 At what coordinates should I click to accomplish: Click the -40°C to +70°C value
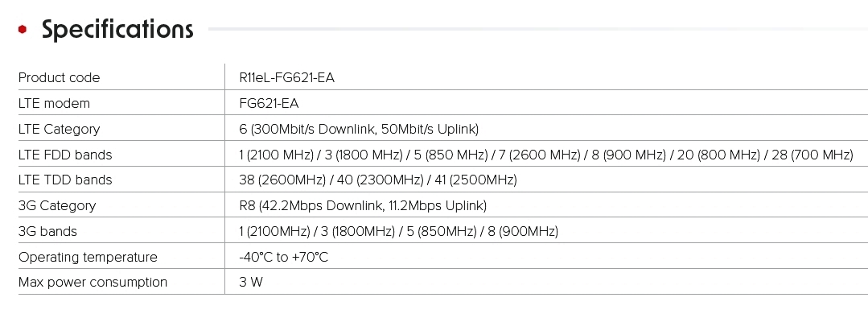tap(283, 258)
